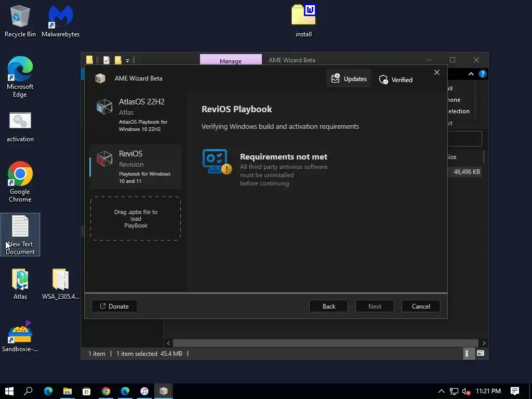Open the Manage tab in File Explorer

(231, 60)
